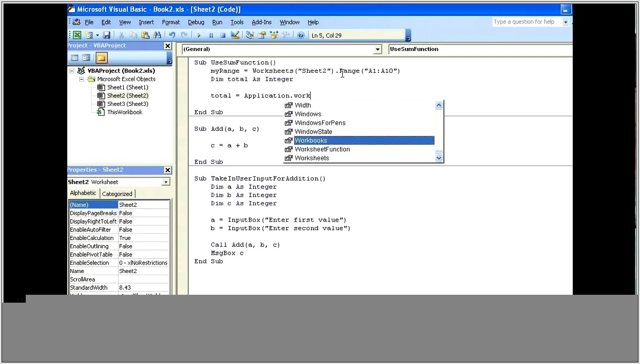The width and height of the screenshot is (640, 364).
Task: Run the macro with the play icon
Action: [199, 35]
